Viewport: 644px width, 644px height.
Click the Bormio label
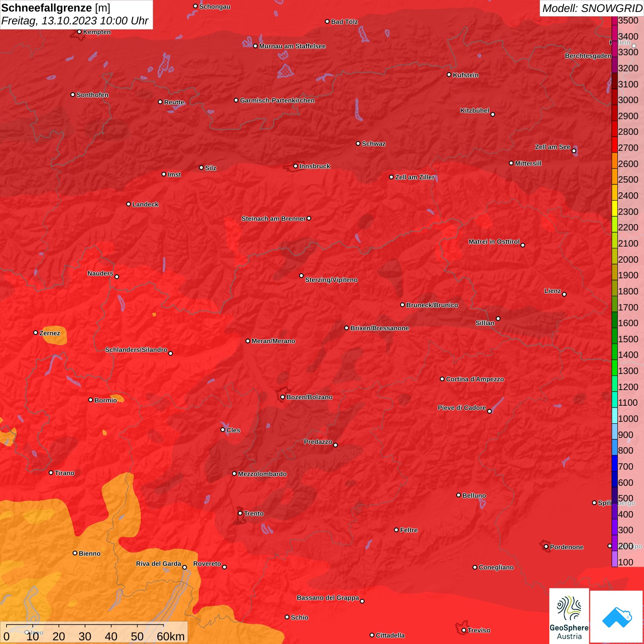pyautogui.click(x=105, y=400)
